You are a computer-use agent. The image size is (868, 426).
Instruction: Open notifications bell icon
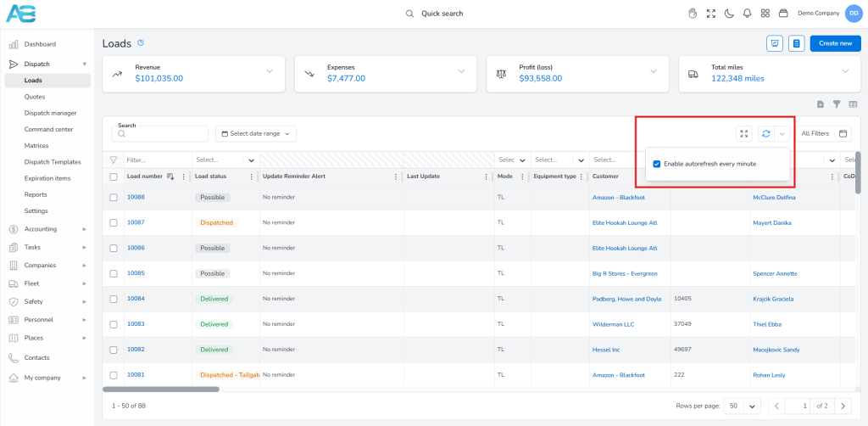pos(748,14)
